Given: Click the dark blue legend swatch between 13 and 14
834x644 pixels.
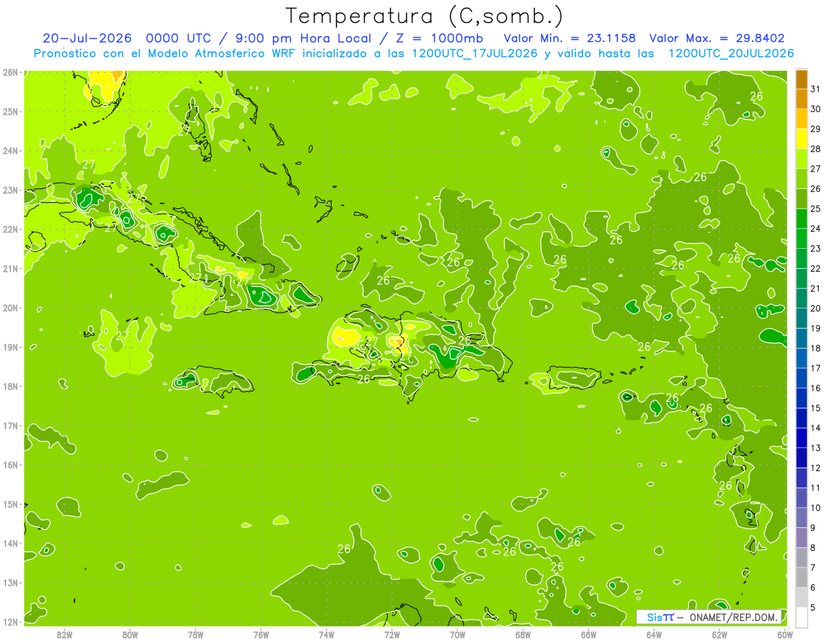Looking at the screenshot, I should coord(801,438).
